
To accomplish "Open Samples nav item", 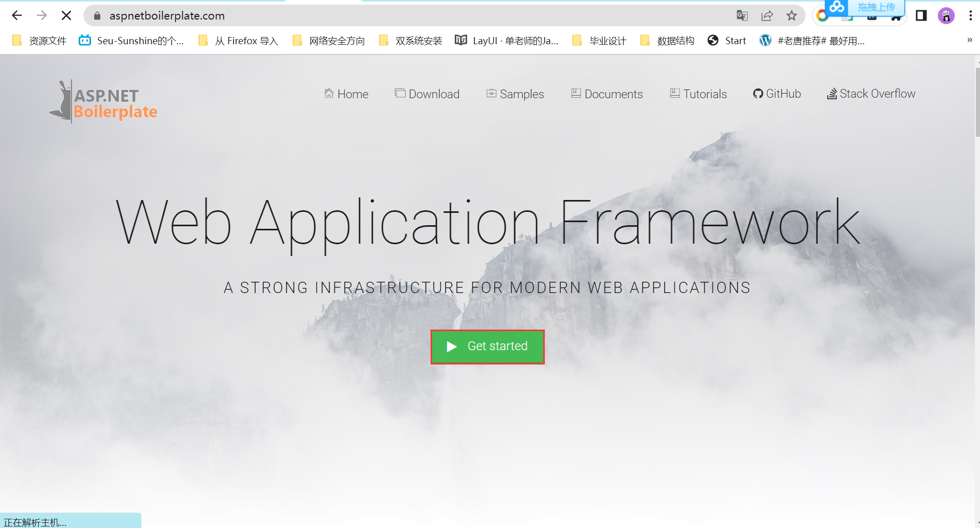I will (515, 94).
